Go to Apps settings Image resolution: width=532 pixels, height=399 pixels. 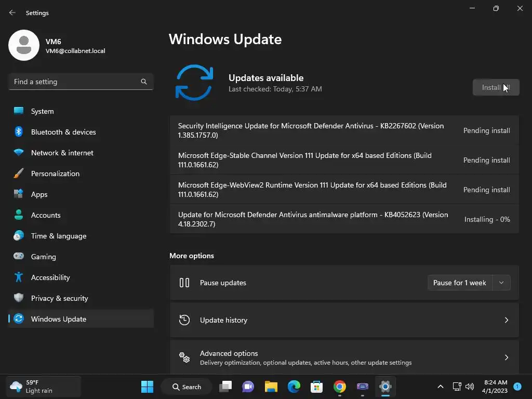pos(81,194)
